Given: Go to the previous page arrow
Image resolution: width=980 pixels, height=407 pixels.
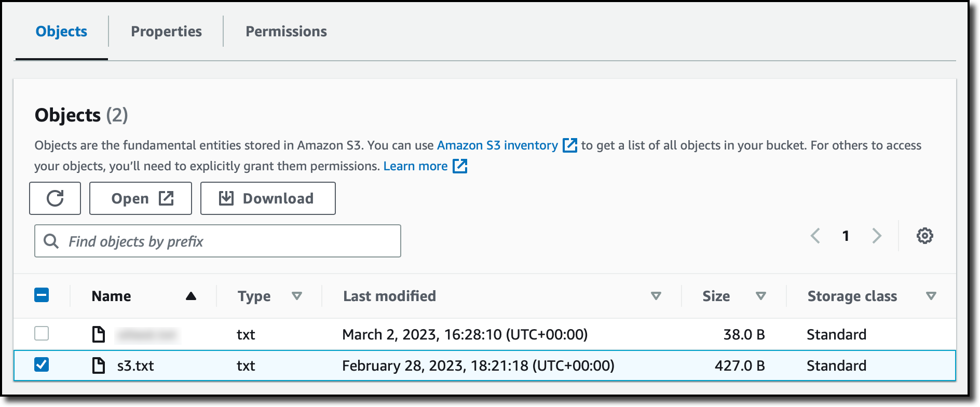Looking at the screenshot, I should (815, 236).
